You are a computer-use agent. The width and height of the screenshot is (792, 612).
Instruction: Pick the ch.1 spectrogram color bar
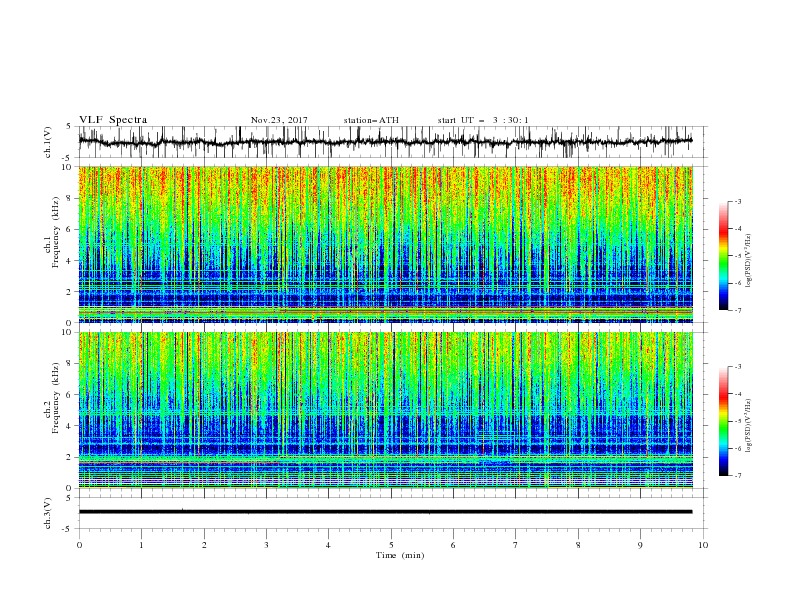pos(724,256)
